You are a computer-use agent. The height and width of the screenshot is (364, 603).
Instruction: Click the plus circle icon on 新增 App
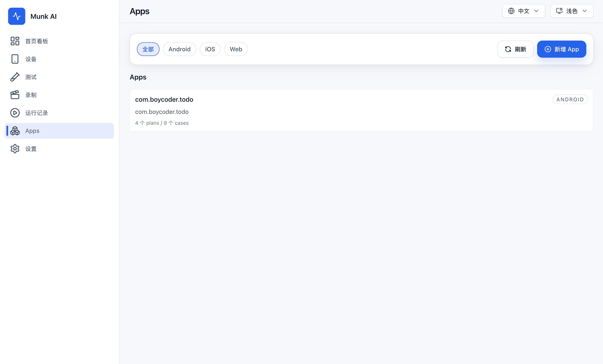tap(548, 49)
